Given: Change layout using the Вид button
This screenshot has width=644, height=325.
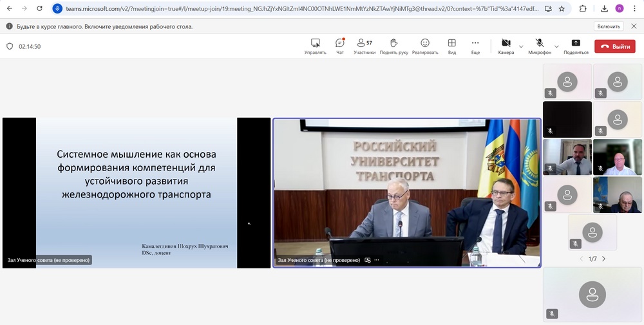Looking at the screenshot, I should (x=452, y=46).
